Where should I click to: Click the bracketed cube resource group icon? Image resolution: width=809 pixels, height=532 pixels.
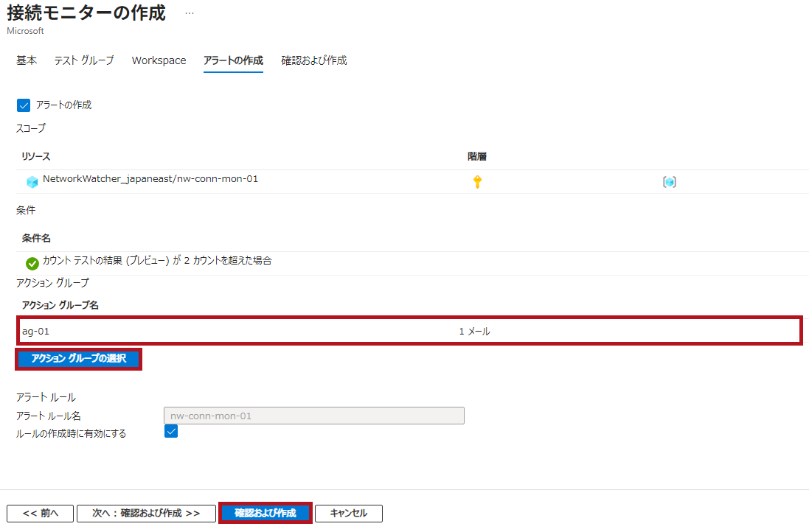669,181
